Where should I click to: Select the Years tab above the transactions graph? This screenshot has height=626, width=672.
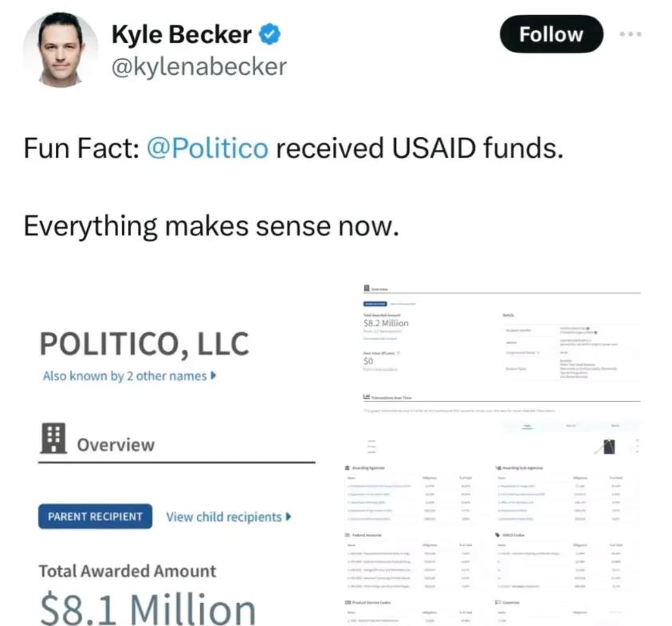pos(528,427)
